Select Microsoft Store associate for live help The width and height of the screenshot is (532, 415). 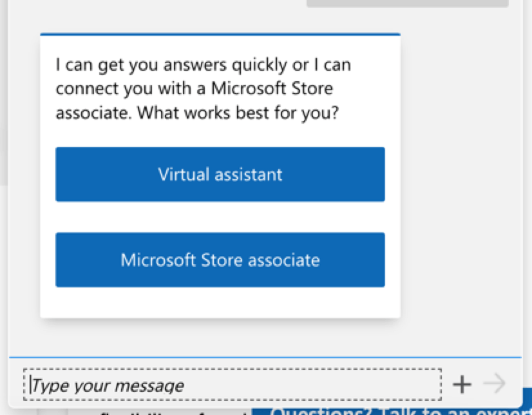tap(220, 260)
